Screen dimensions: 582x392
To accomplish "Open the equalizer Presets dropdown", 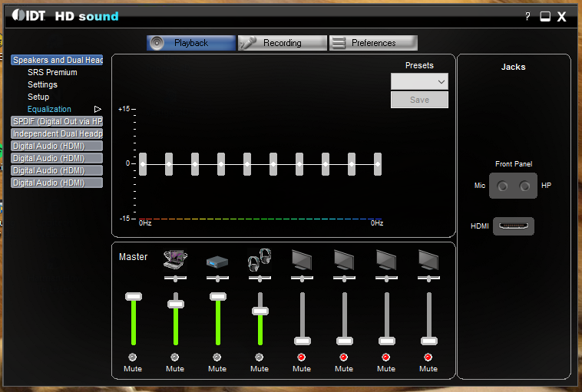I will (419, 81).
